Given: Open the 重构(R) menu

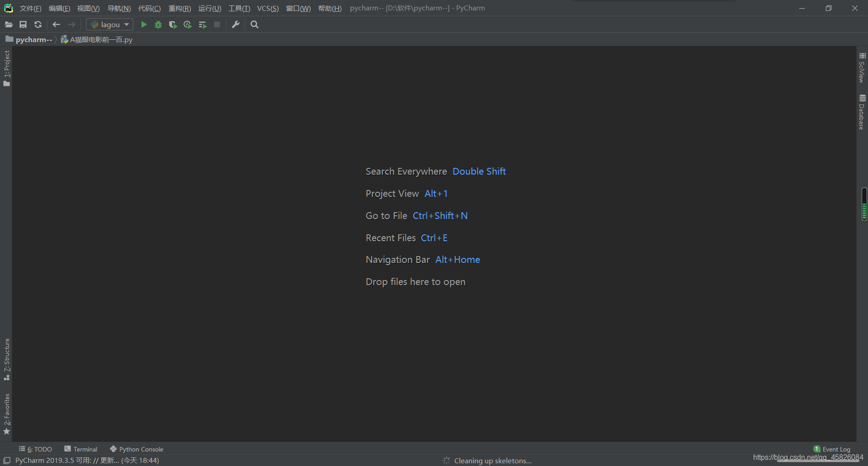Looking at the screenshot, I should (x=180, y=8).
